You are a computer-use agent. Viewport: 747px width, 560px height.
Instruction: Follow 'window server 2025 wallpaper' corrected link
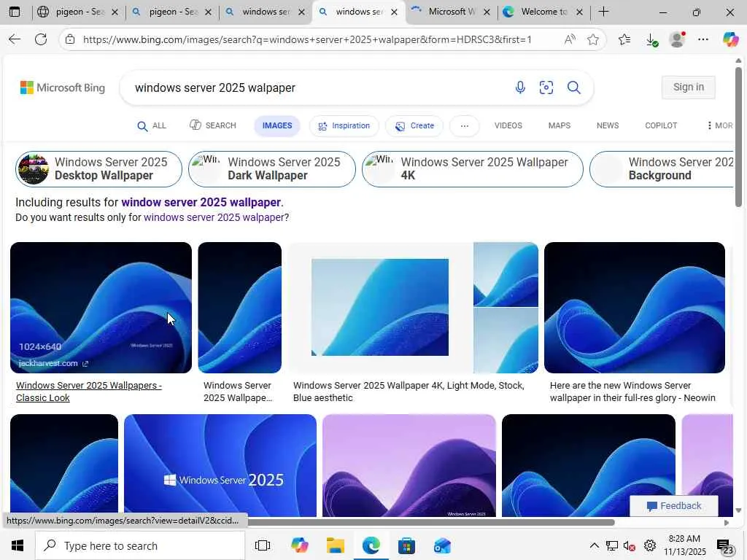click(x=201, y=202)
